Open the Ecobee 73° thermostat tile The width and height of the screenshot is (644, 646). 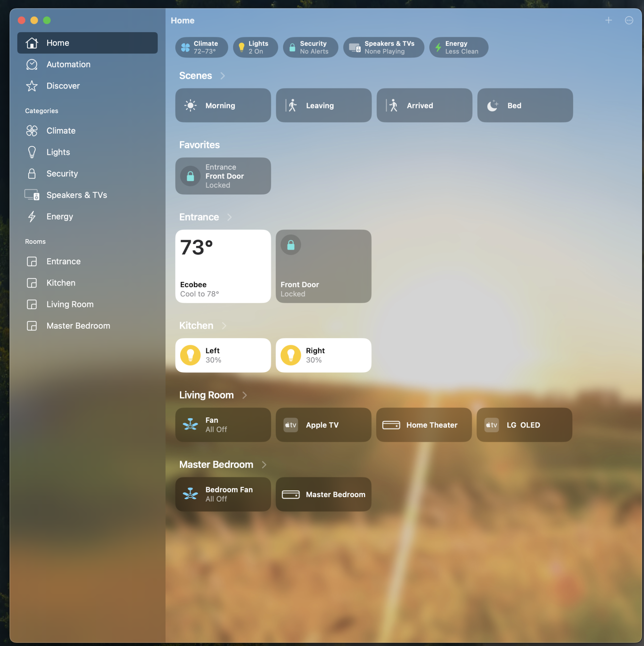223,266
